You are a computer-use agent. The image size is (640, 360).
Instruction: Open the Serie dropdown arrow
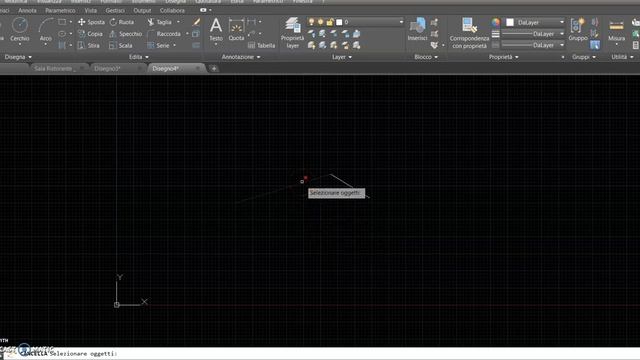(175, 45)
